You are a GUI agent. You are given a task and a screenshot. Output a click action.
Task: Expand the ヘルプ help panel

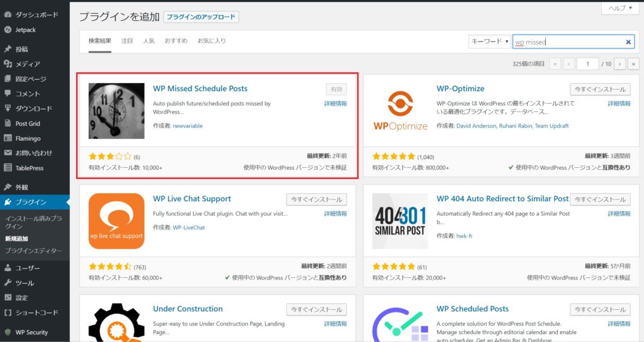620,8
